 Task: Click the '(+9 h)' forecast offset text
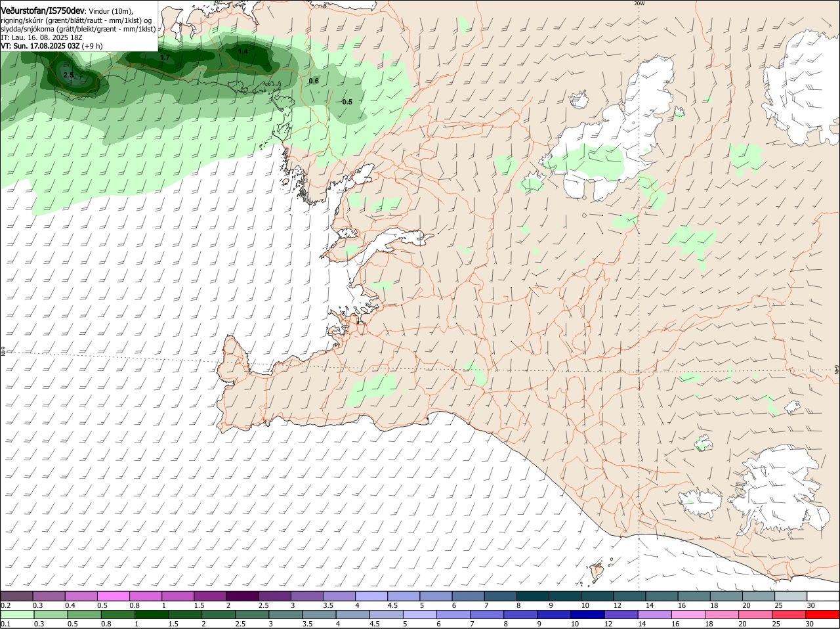pyautogui.click(x=93, y=46)
